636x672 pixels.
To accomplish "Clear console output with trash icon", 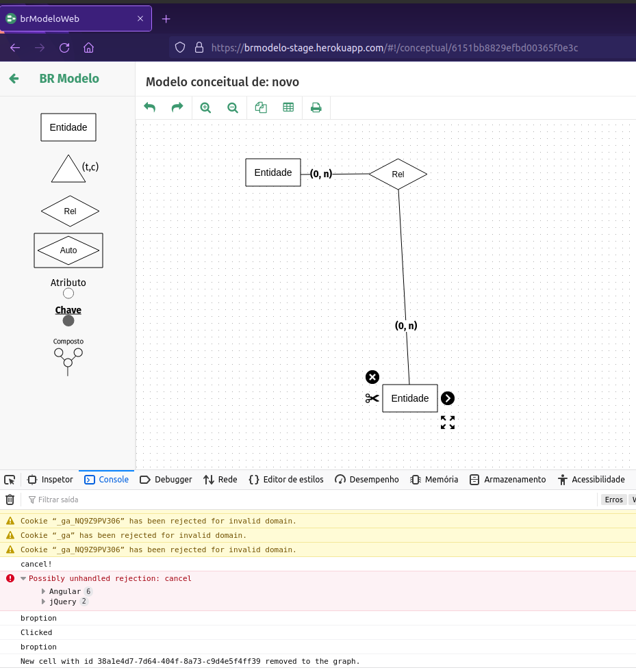I will click(10, 500).
